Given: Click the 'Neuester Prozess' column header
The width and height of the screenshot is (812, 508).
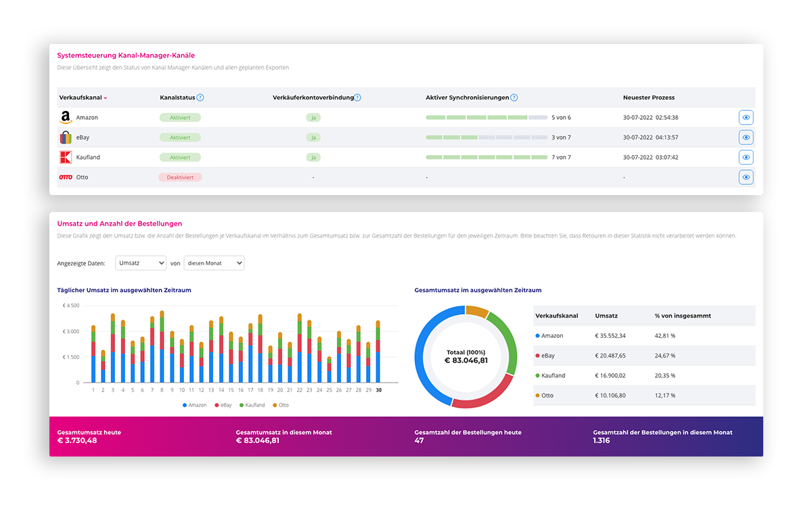Looking at the screenshot, I should pyautogui.click(x=649, y=98).
